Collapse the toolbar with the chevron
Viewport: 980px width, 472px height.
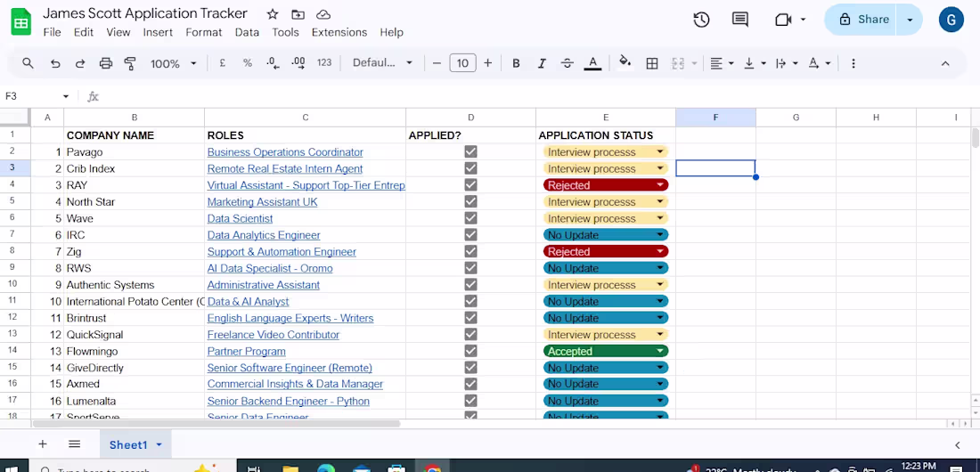945,63
